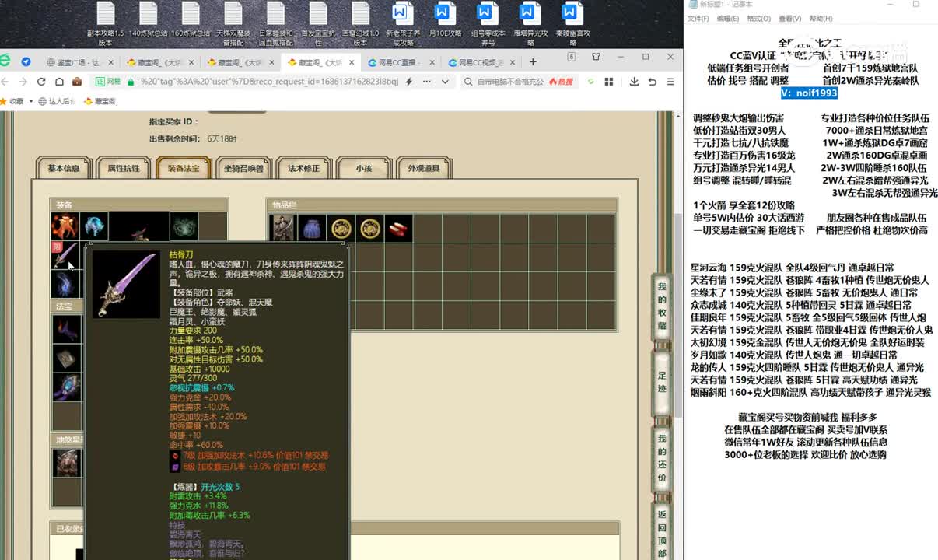Screen dimensions: 938x560
Task: Click the first gold coin inventory item
Action: click(x=341, y=228)
